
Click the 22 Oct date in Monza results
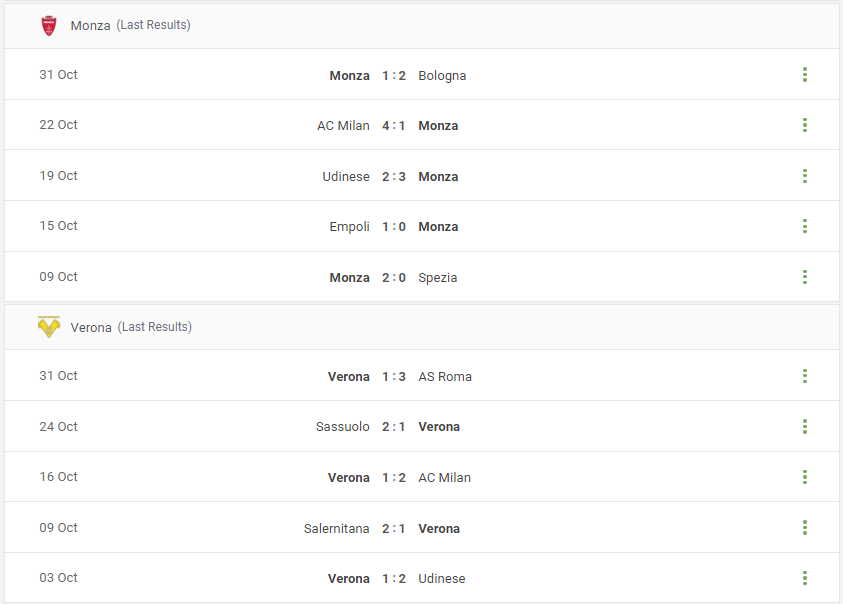(x=58, y=125)
